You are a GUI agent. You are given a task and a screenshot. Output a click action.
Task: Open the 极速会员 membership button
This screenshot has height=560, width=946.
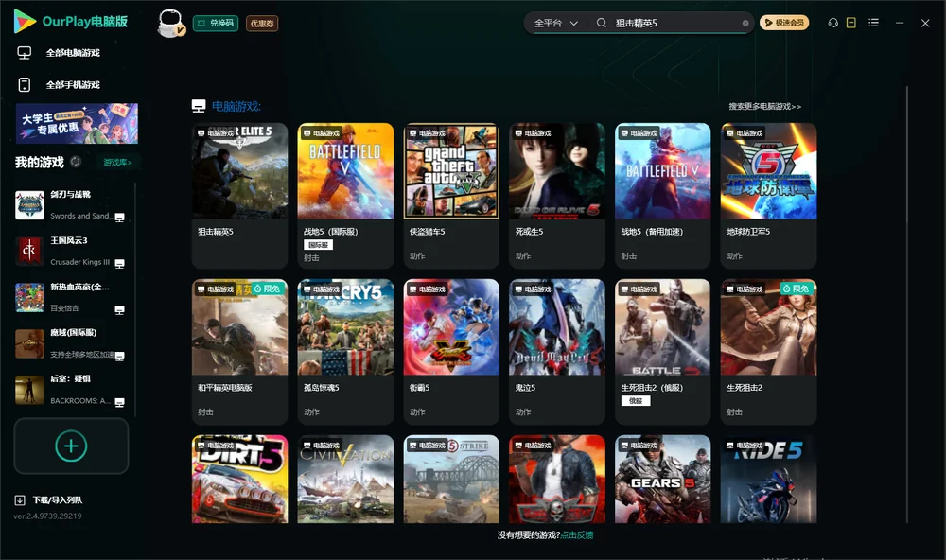[x=784, y=23]
